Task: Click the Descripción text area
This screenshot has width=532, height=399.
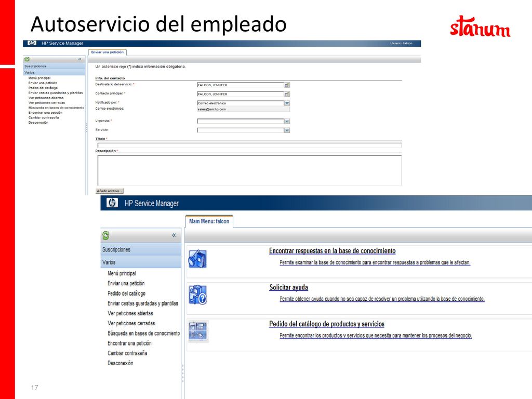Action: [249, 170]
